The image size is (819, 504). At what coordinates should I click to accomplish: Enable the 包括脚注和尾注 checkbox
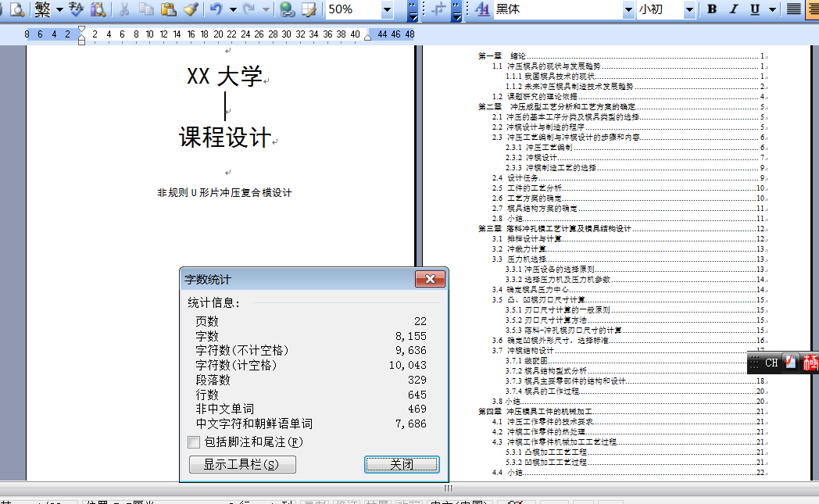[194, 441]
